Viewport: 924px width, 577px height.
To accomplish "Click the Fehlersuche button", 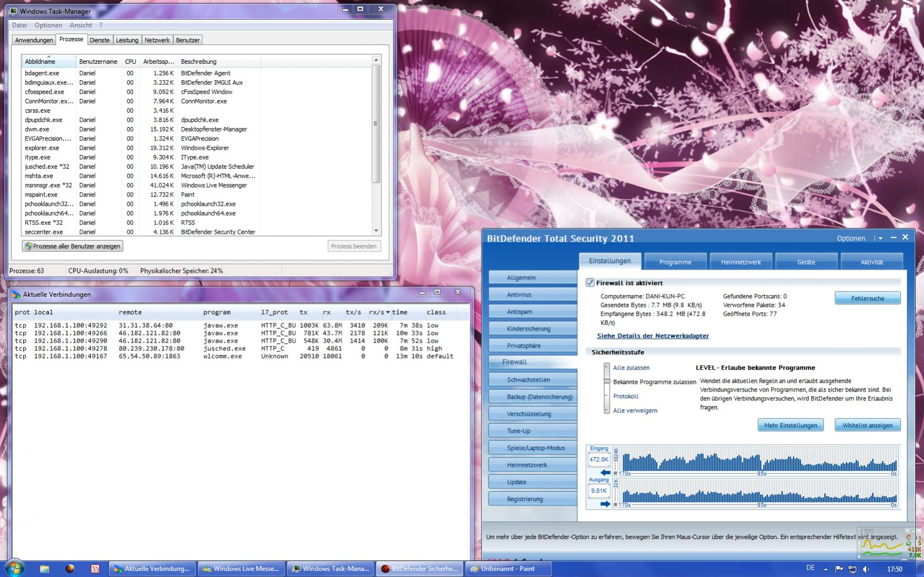I will click(867, 298).
